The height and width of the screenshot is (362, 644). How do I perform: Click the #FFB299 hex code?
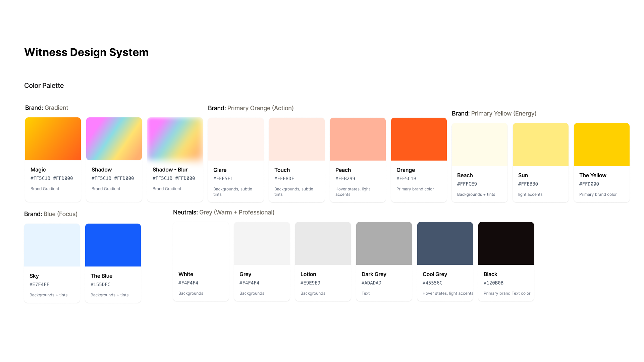345,179
